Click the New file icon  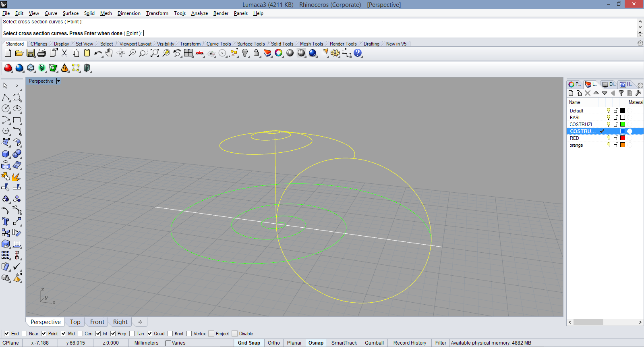click(8, 53)
